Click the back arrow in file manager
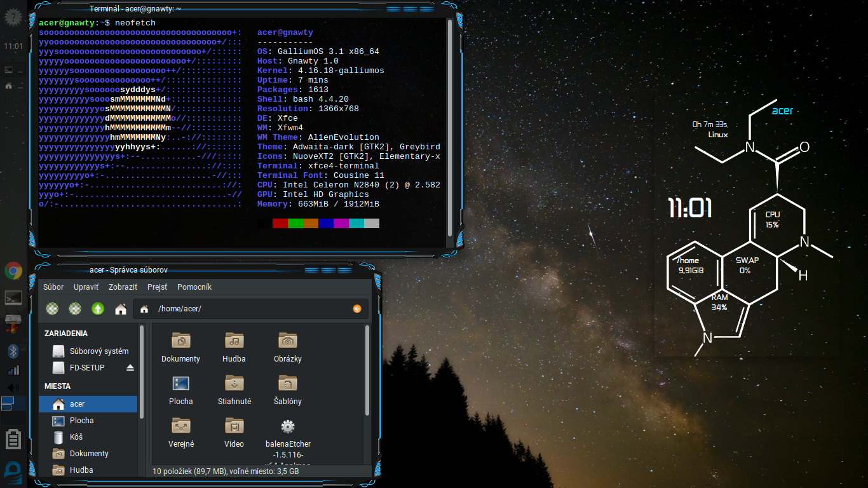The height and width of the screenshot is (488, 868). (x=52, y=309)
